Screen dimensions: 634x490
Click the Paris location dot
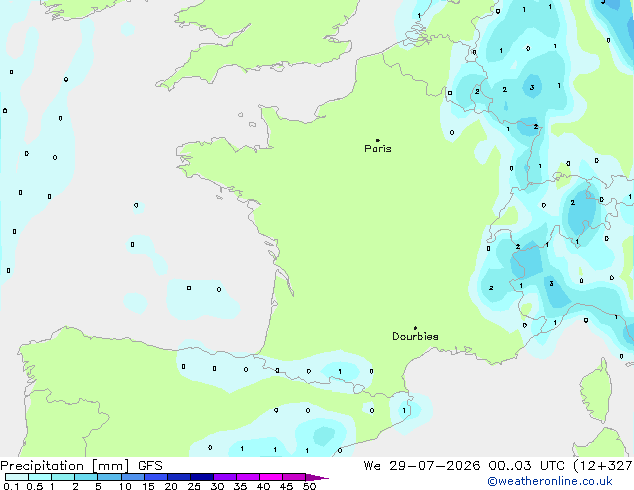(378, 140)
